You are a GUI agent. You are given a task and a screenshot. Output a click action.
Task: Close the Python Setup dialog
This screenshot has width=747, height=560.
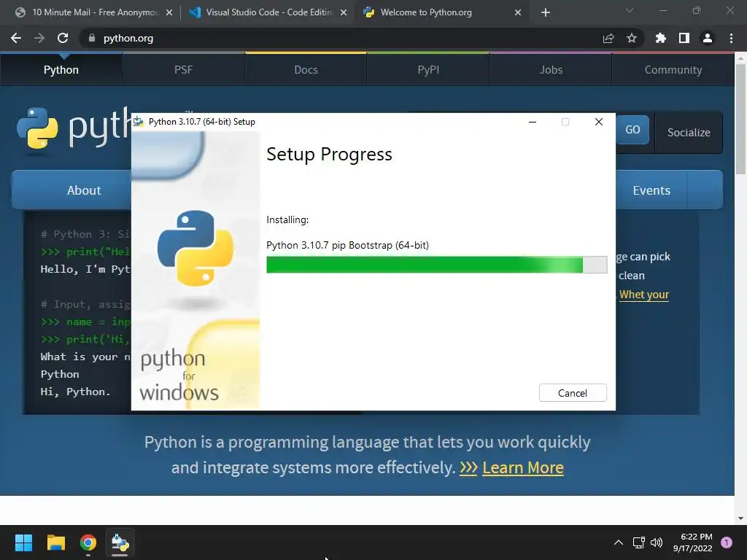(x=599, y=122)
